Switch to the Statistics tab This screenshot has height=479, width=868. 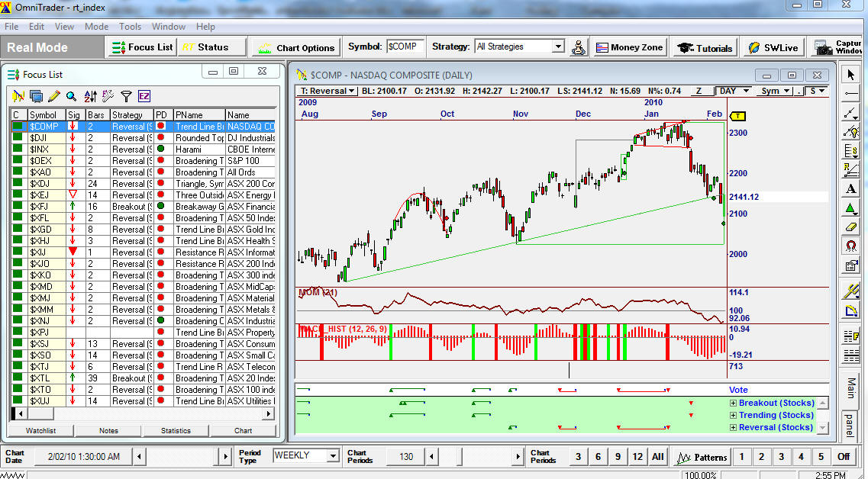tap(176, 430)
